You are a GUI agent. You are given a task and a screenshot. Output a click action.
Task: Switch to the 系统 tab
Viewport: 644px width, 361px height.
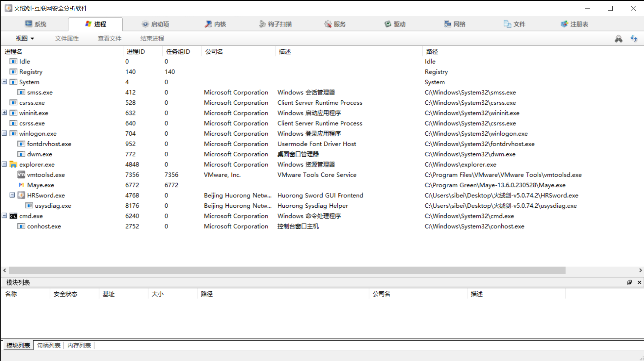[36, 24]
